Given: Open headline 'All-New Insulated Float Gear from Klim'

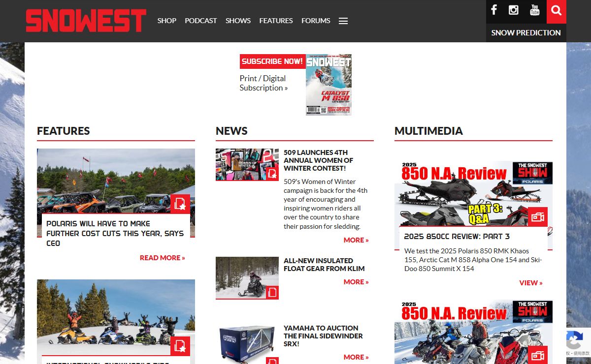Looking at the screenshot, I should point(324,265).
